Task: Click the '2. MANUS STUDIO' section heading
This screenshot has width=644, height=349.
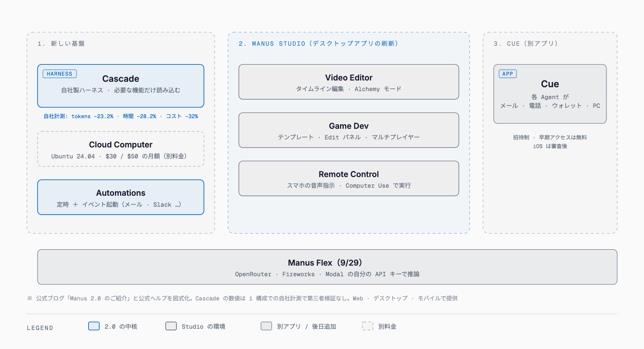Action: tap(318, 43)
